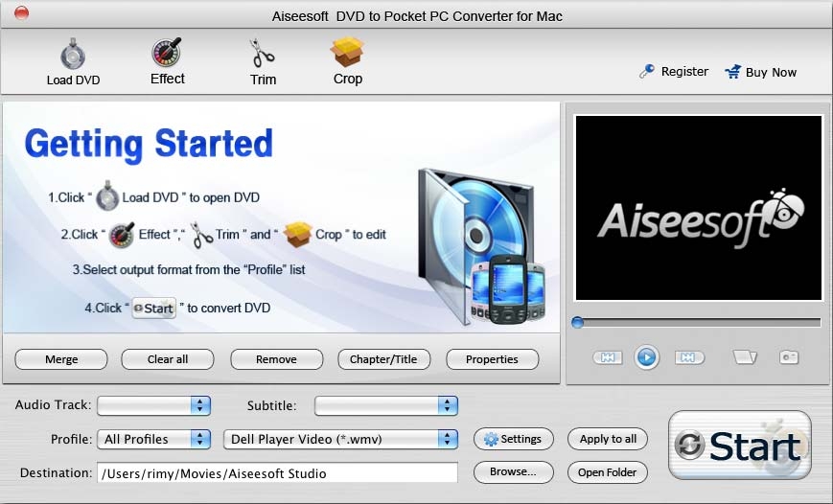Open the Crop tool

click(x=347, y=53)
